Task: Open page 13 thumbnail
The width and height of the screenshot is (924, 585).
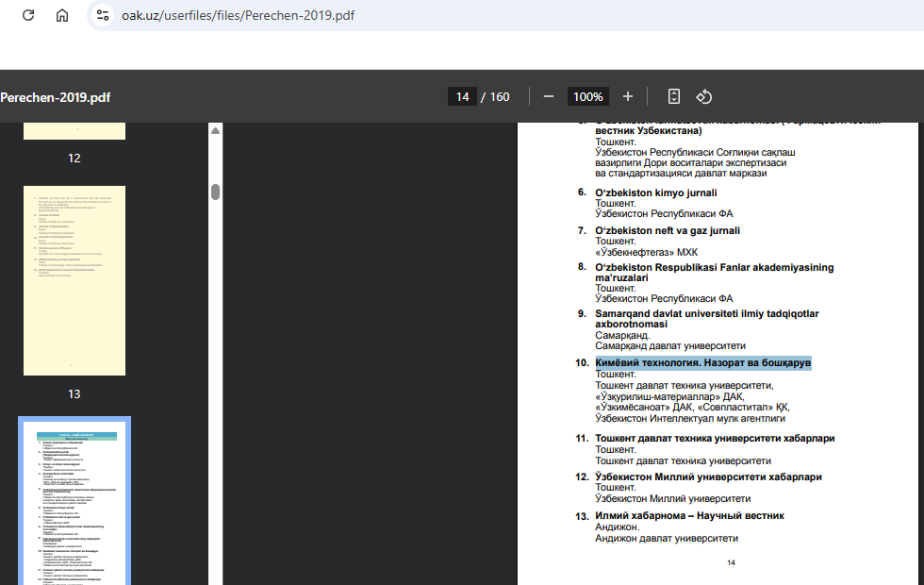Action: coord(74,280)
